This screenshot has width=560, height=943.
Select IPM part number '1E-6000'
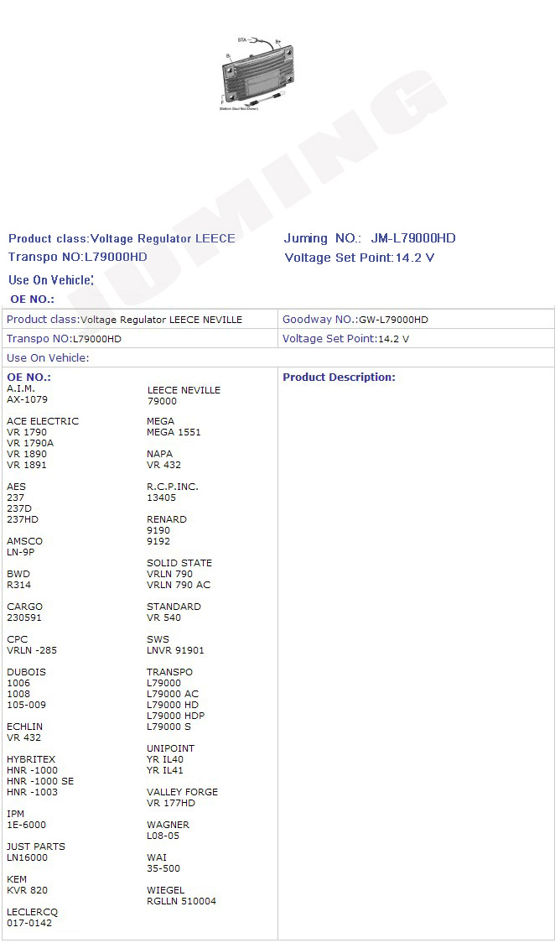click(x=26, y=826)
